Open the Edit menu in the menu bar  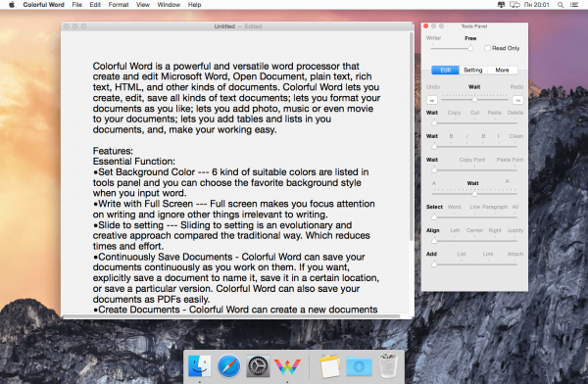95,5
